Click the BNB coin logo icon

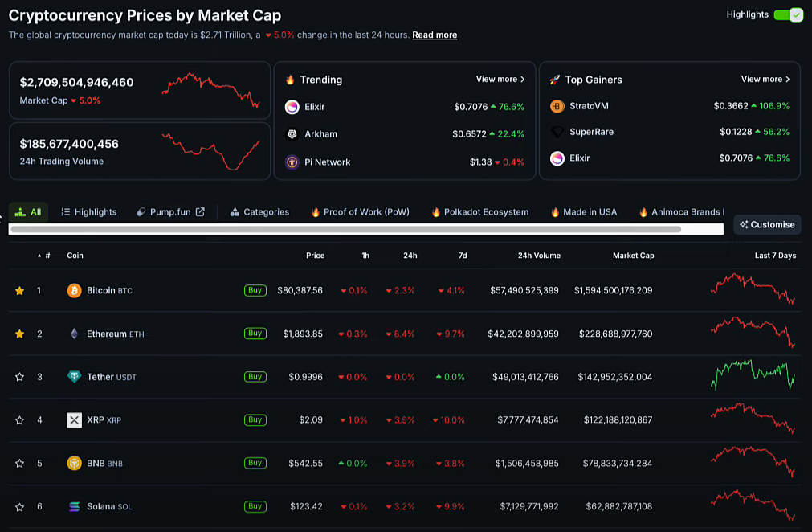tap(74, 464)
